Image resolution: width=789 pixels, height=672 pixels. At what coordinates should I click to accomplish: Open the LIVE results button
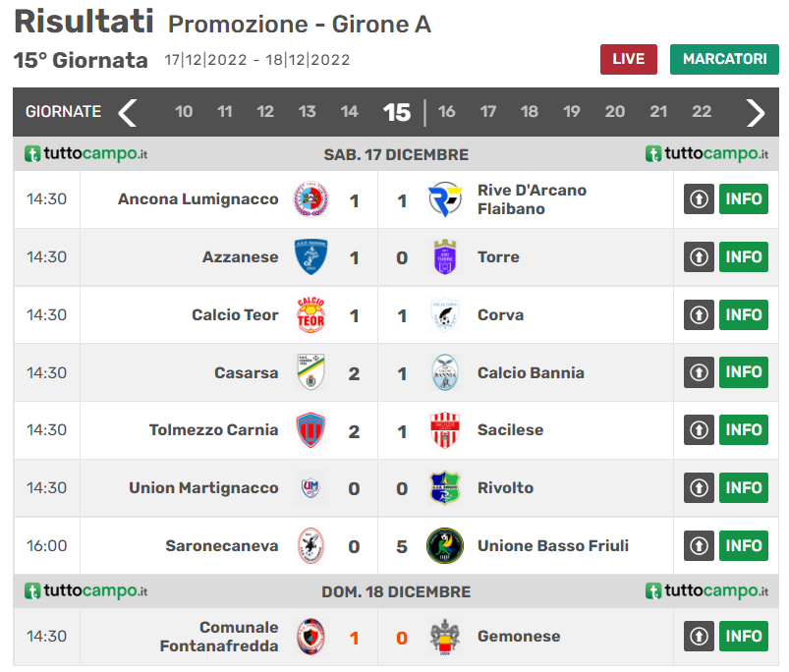click(x=629, y=59)
